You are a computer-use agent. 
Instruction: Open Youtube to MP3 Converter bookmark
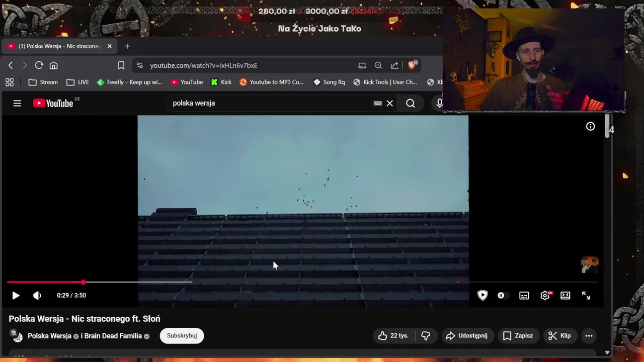pyautogui.click(x=271, y=82)
